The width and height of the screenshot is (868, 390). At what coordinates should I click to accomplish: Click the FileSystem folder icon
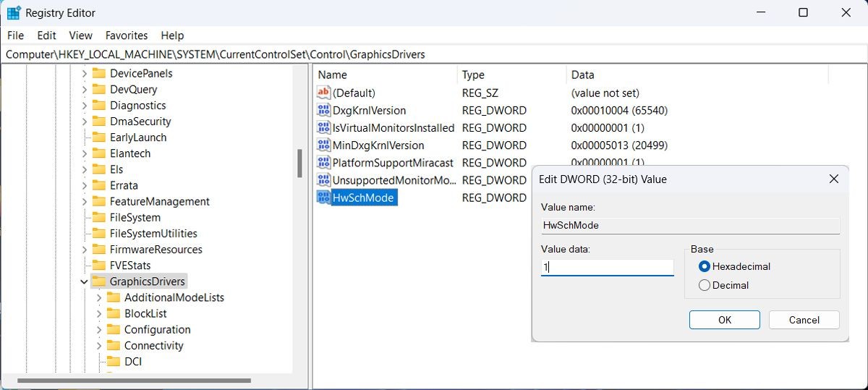99,217
